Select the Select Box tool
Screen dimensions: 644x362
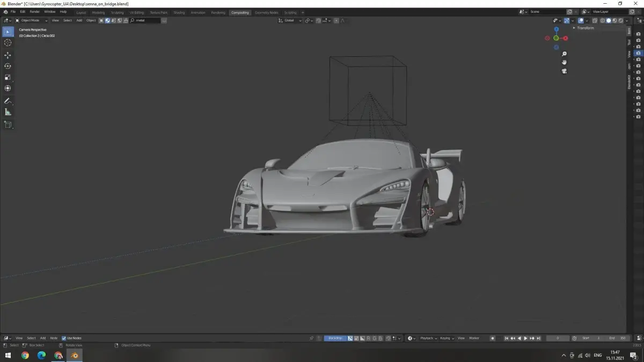(x=8, y=32)
